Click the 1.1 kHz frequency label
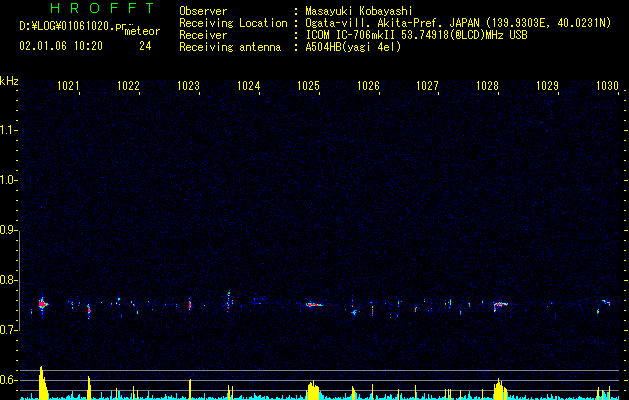Screen dimensions: 629x400 (x=8, y=130)
